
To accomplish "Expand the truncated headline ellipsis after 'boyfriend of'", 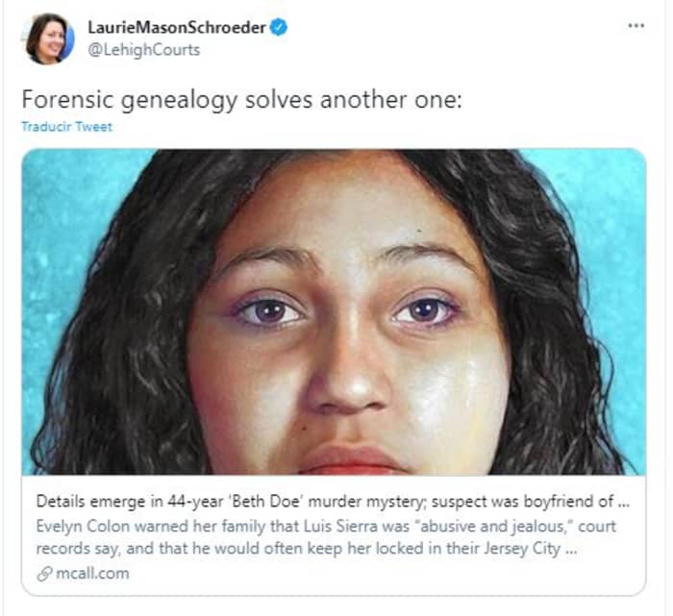I will (x=623, y=502).
